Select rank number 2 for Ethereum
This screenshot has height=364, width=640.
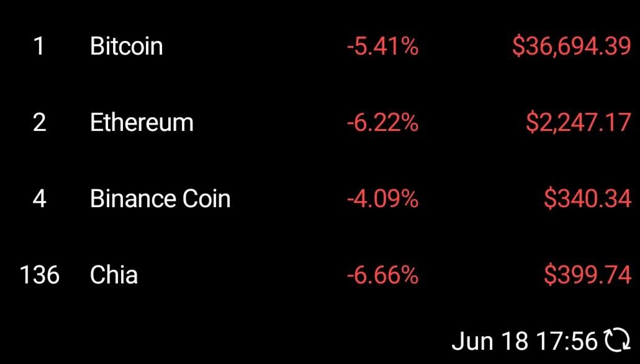[x=39, y=123]
